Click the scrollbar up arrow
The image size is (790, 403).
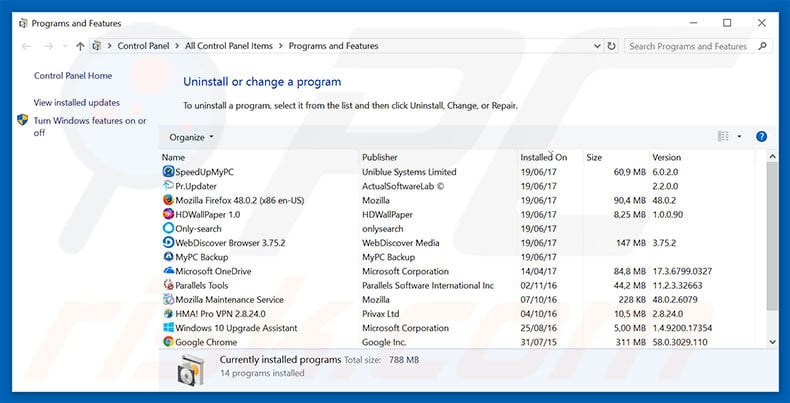coord(772,157)
